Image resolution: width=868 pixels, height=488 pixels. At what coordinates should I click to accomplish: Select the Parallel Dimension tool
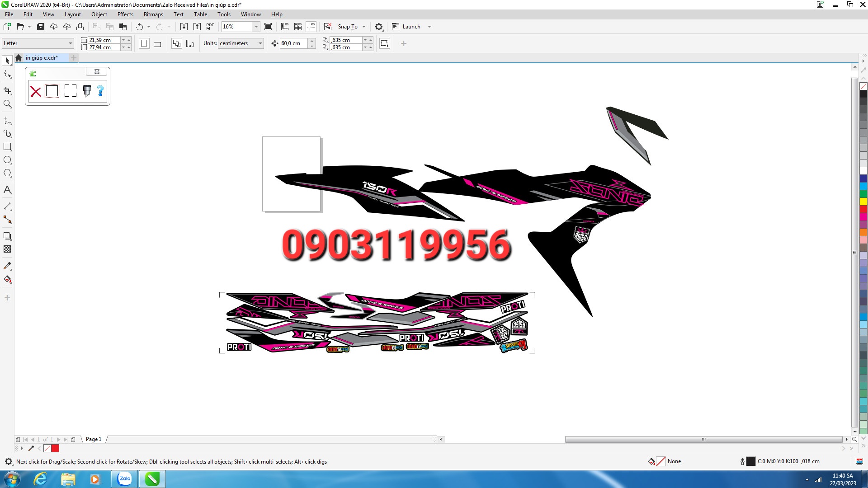(7, 206)
